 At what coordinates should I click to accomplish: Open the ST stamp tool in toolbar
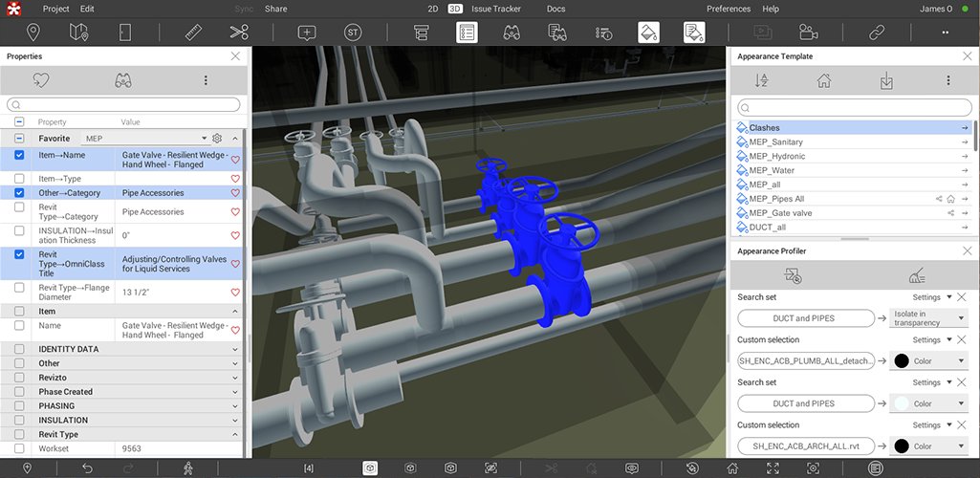(x=353, y=32)
